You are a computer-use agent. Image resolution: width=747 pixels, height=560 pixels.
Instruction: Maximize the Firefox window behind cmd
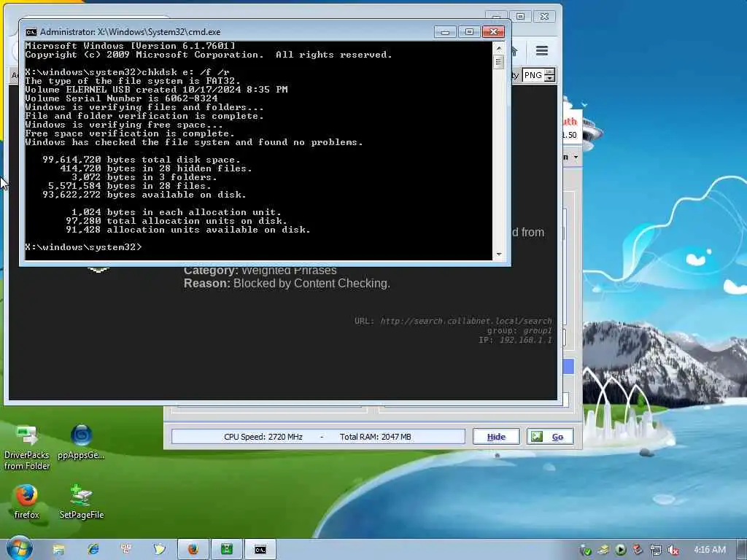point(520,17)
